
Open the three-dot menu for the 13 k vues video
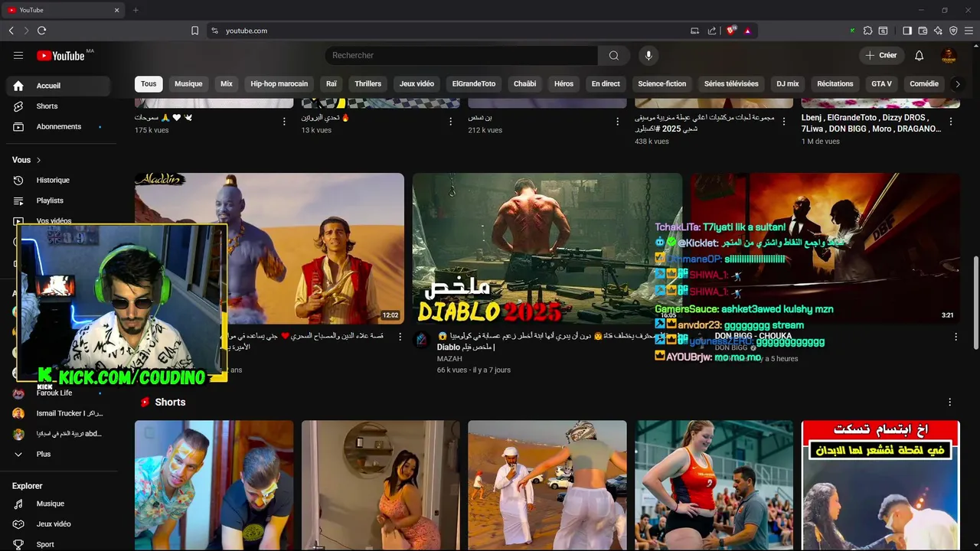[451, 122]
